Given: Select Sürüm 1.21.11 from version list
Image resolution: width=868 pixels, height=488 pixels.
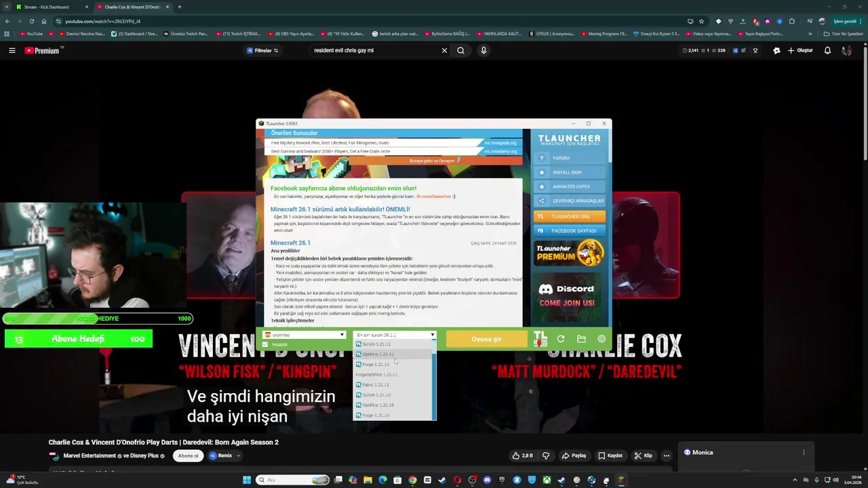Looking at the screenshot, I should click(x=393, y=344).
